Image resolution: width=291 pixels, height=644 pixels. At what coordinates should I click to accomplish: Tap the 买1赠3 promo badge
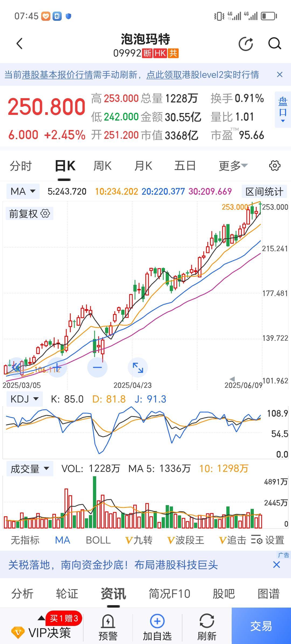pos(64,618)
